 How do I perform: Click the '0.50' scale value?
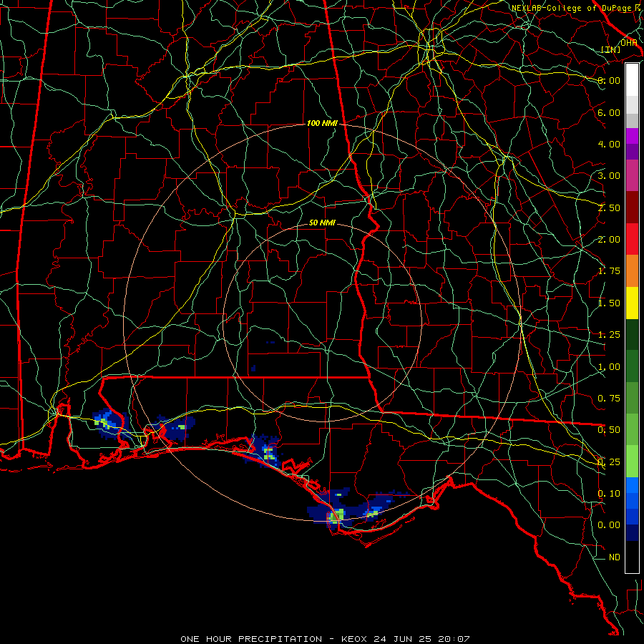609,429
